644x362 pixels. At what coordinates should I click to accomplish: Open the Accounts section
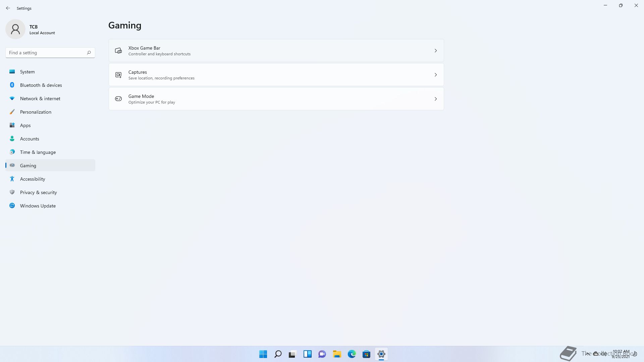(50, 139)
